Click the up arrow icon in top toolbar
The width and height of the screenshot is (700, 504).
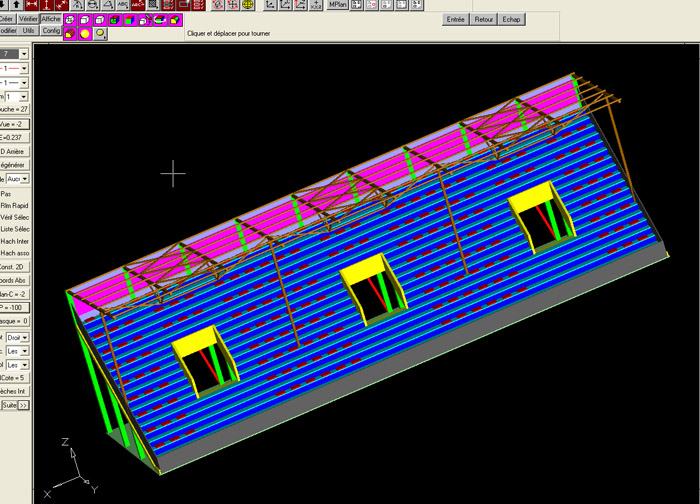pyautogui.click(x=16, y=5)
